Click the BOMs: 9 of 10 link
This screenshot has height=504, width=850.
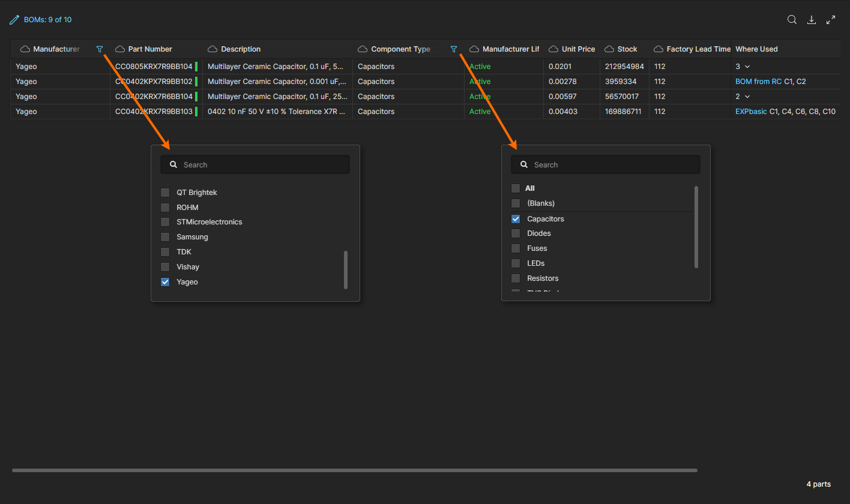coord(47,20)
